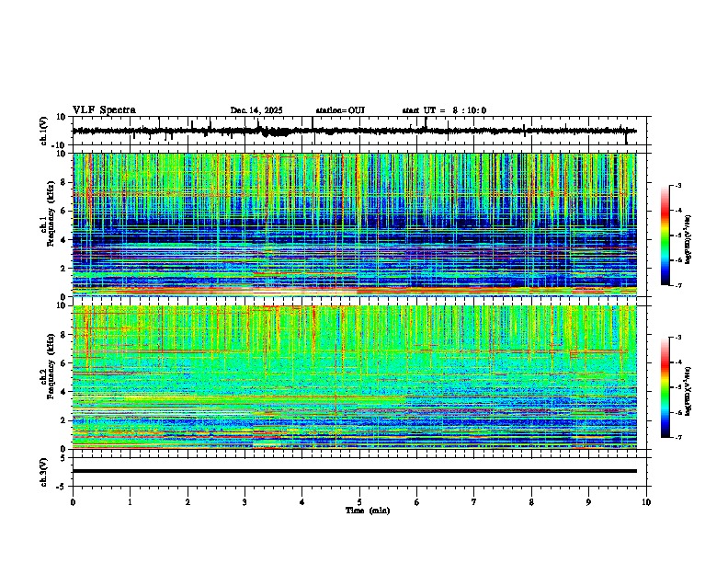728x563 pixels.
Task: Click the "VLF Spectra" title text
Action: [x=104, y=110]
